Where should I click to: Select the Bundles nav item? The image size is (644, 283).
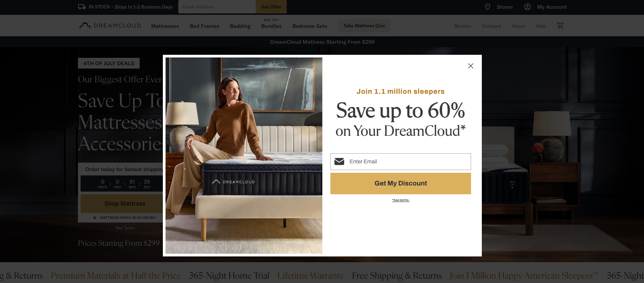point(271,26)
